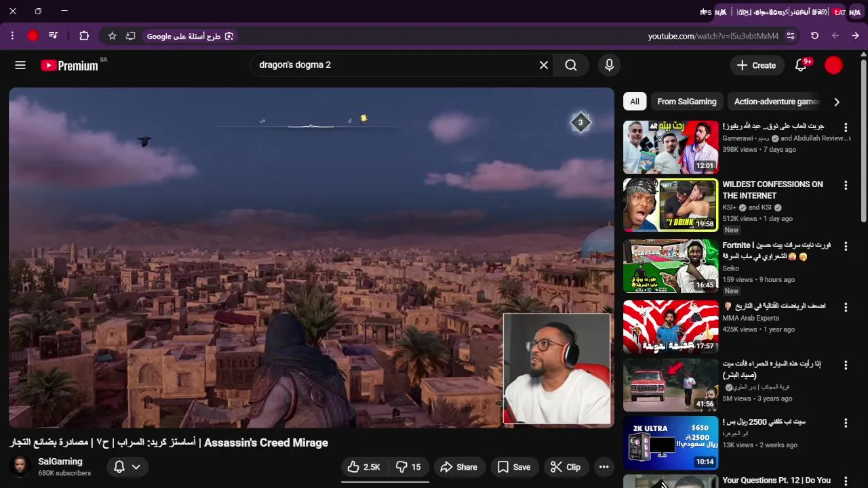Bookmark this page with the star icon

coord(113,36)
